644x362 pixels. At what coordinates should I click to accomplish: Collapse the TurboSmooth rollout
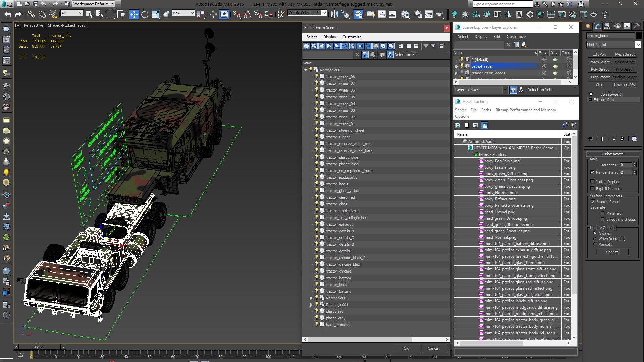pyautogui.click(x=612, y=154)
